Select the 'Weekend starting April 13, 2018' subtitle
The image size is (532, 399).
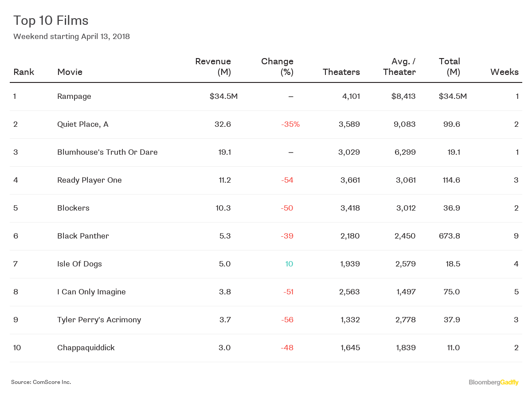point(71,36)
